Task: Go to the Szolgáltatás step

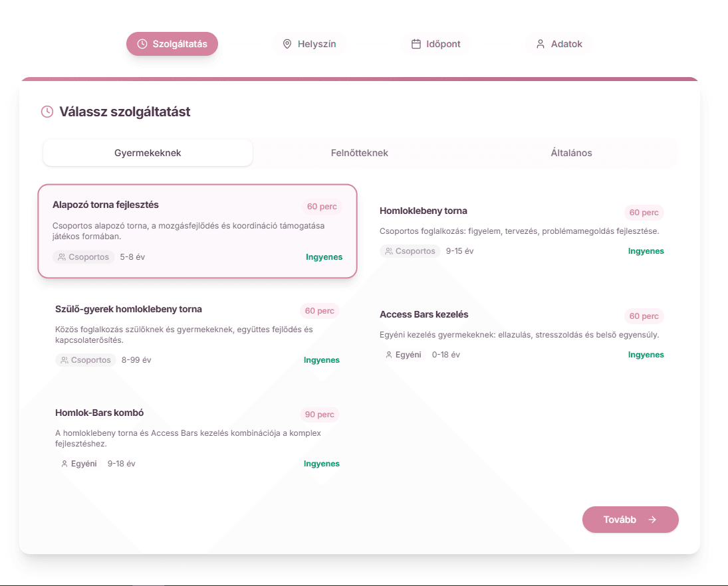Action: 172,44
